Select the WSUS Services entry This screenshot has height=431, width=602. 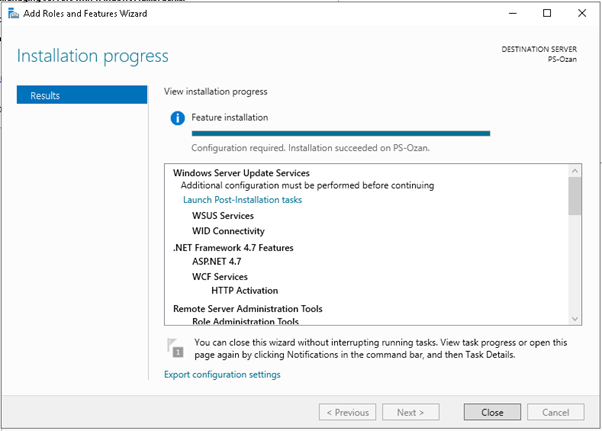click(223, 216)
